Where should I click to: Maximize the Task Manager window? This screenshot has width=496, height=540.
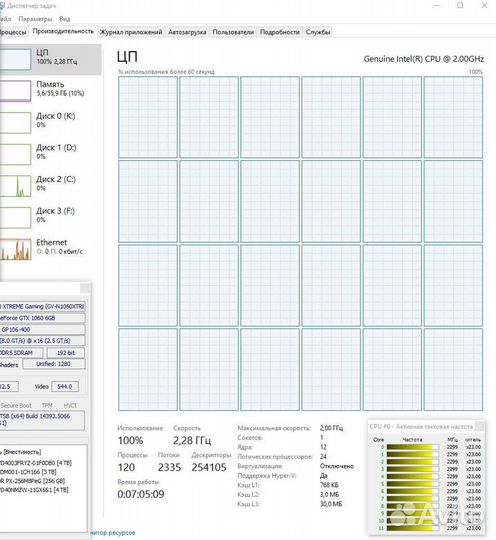[x=460, y=6]
